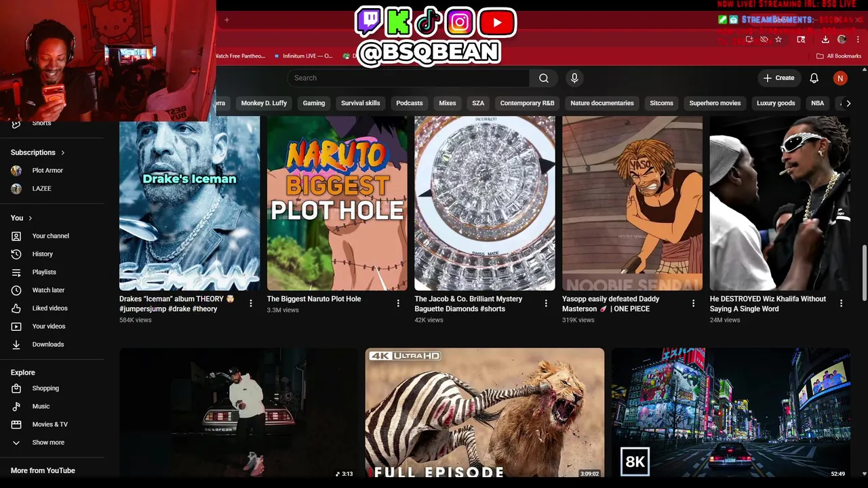Open title 'He DESTROYED Wiz Khalifa' short
Screen dimensions: 868x488
click(768, 304)
